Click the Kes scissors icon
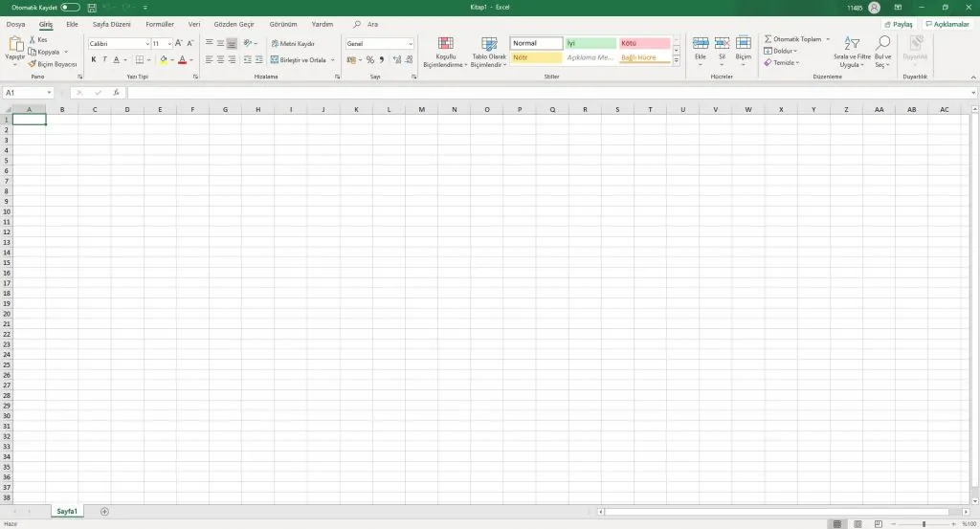This screenshot has height=529, width=980. (x=32, y=40)
